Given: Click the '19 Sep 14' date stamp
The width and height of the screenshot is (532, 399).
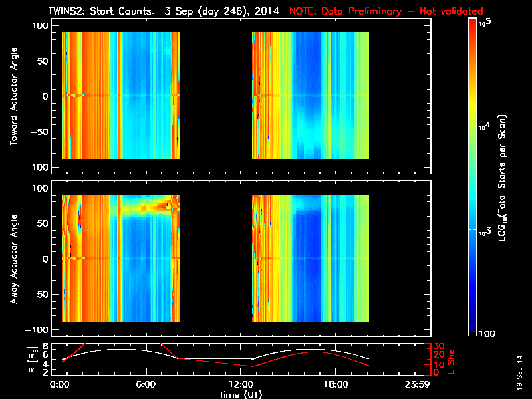Looking at the screenshot, I should 519,372.
